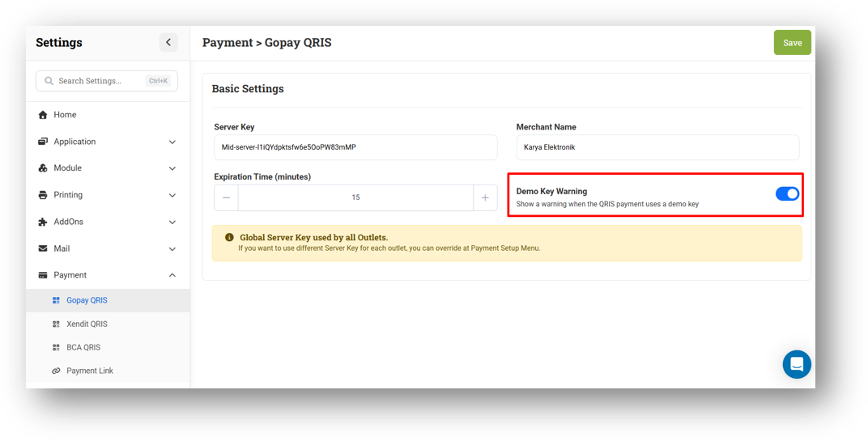Click the search magnifier icon in Search Settings
This screenshot has height=441, width=868.
[x=49, y=81]
